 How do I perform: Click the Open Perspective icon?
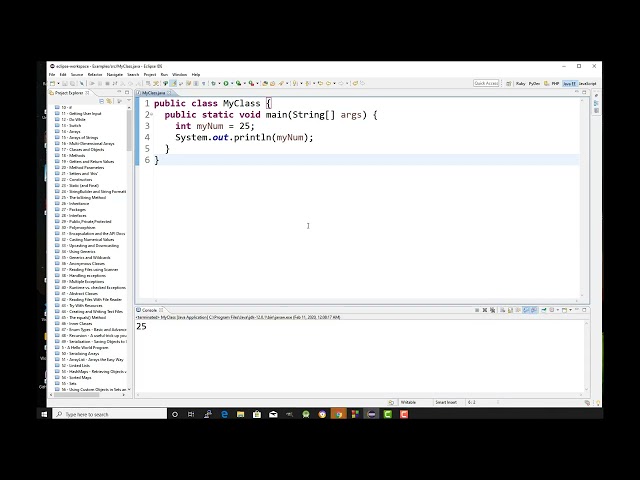point(509,83)
